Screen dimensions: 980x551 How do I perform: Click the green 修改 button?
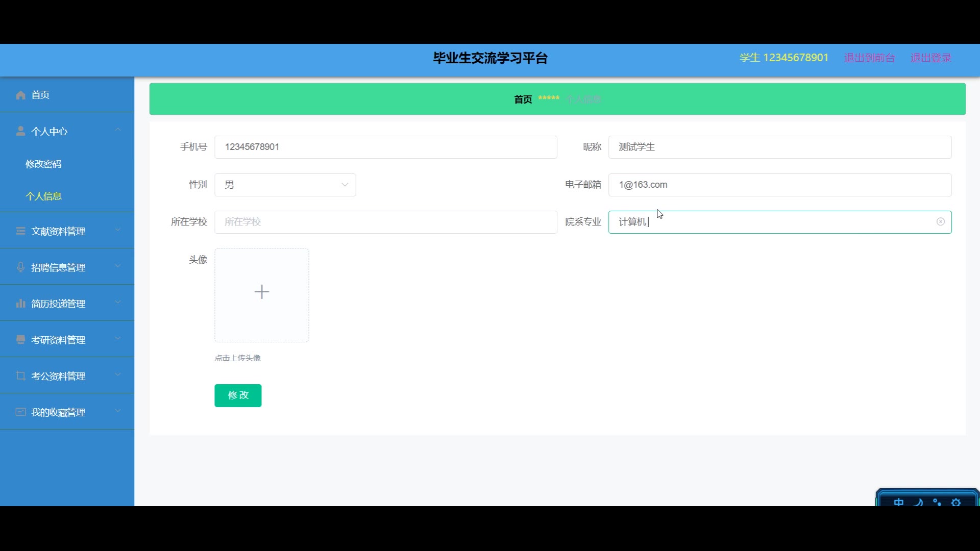[238, 395]
